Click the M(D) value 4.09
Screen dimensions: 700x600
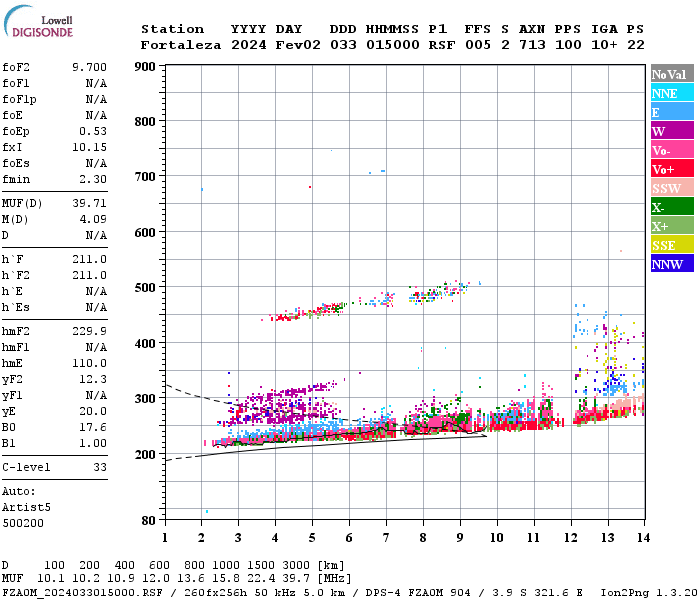point(93,219)
